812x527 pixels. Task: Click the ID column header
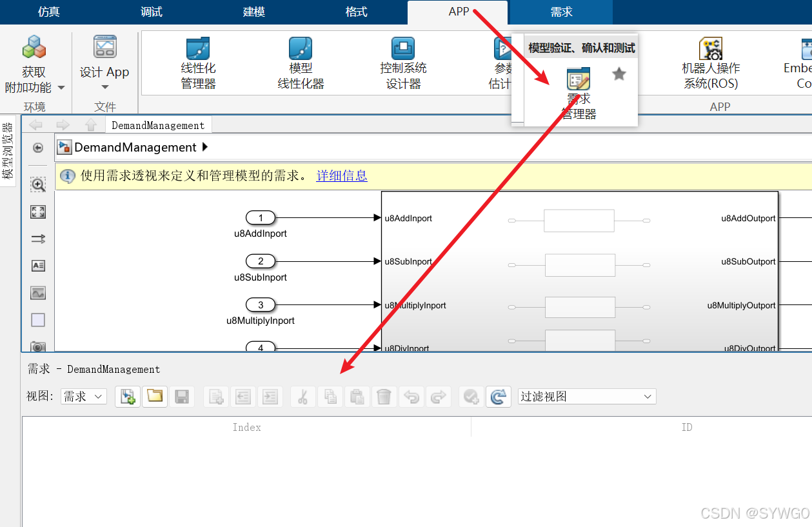pos(687,427)
